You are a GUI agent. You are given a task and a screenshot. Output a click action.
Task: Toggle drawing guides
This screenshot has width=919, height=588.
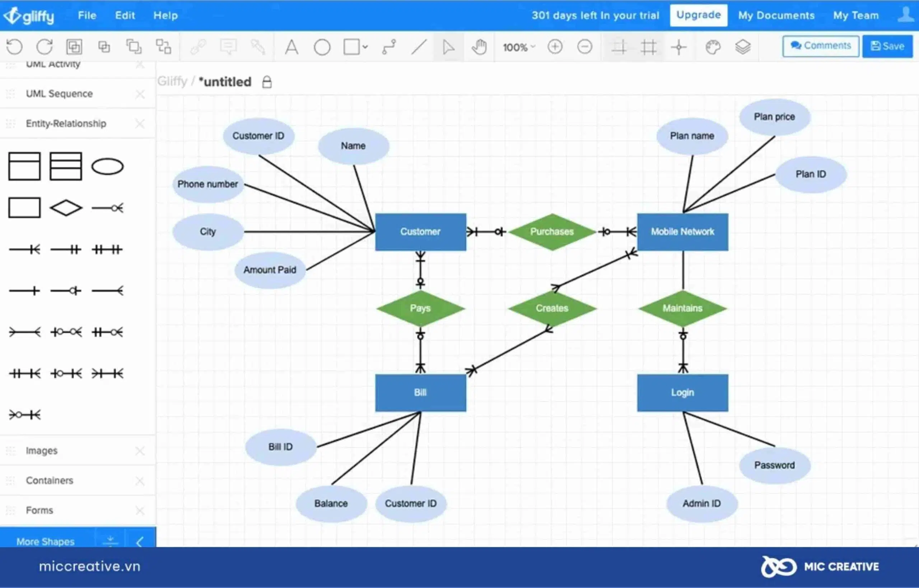point(678,47)
